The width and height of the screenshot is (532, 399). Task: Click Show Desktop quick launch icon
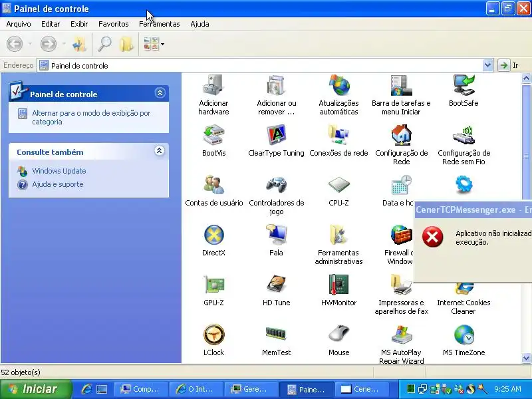[102, 389]
